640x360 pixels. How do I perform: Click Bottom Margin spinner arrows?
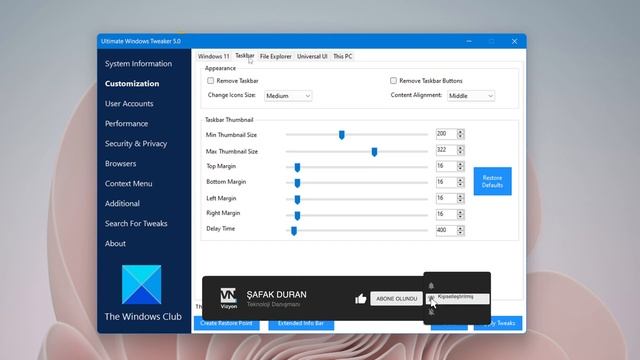point(460,182)
